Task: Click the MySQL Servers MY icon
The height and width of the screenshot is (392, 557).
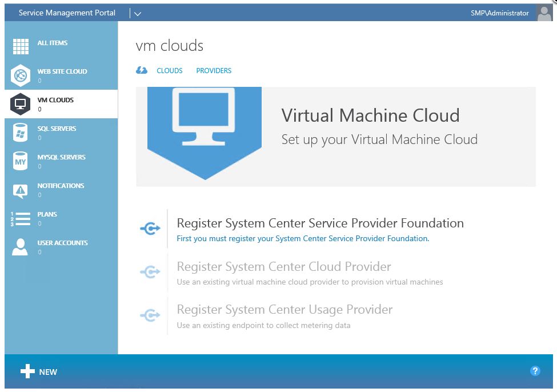Action: [20, 161]
